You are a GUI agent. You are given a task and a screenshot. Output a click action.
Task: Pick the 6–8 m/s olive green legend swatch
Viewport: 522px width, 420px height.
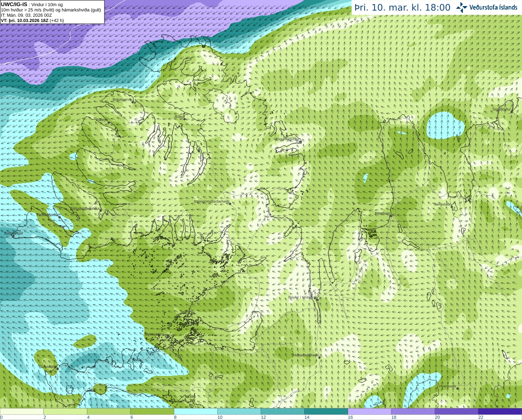152,411
